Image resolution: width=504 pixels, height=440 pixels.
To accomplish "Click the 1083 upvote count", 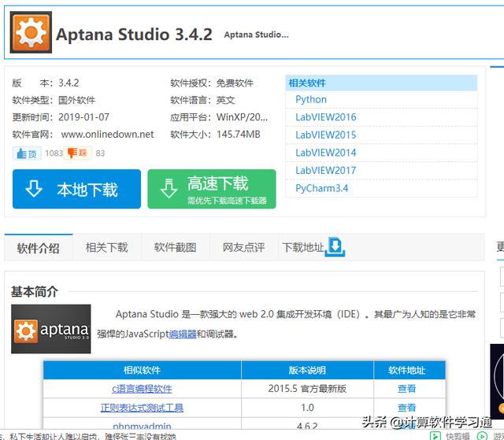I will click(54, 153).
